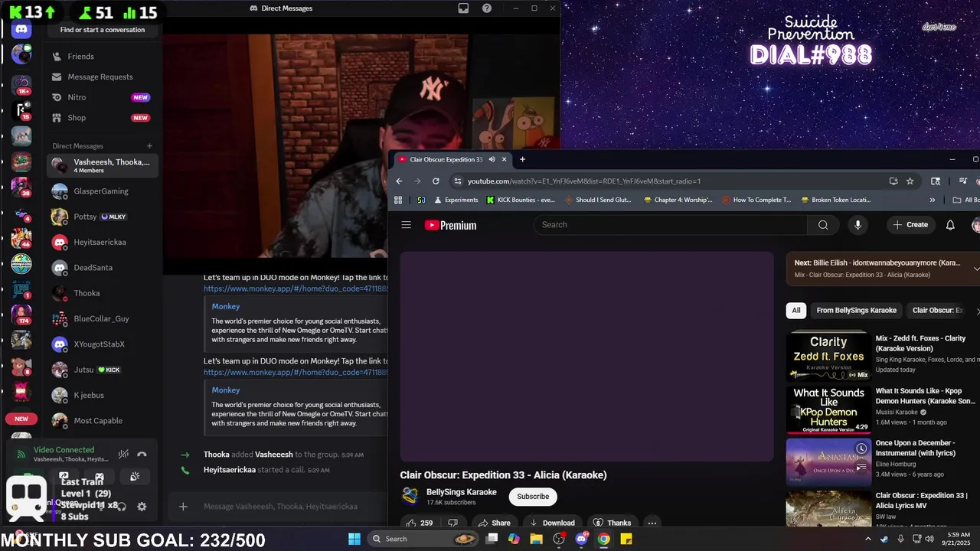Click Find or start a conversation box
The width and height of the screenshot is (980, 551).
click(103, 30)
